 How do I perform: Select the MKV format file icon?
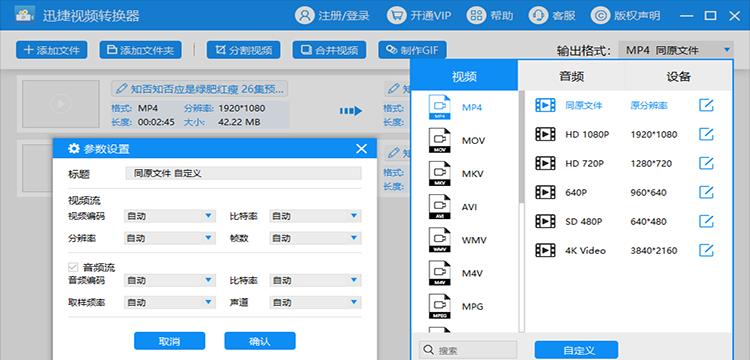(439, 174)
